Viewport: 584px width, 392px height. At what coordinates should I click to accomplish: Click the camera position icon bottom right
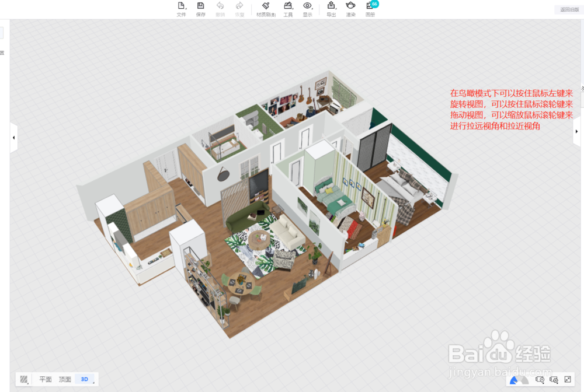pos(541,380)
